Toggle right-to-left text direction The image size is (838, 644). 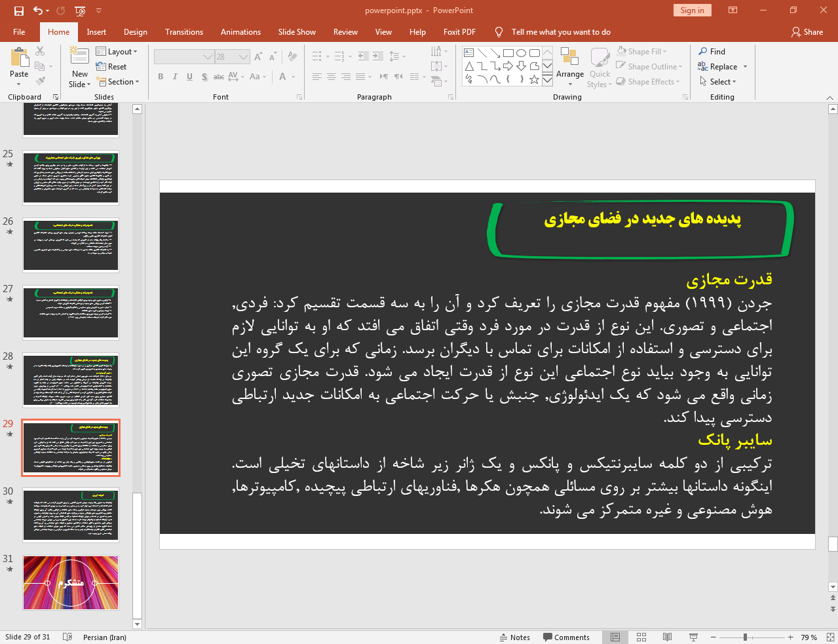pyautogui.click(x=398, y=77)
